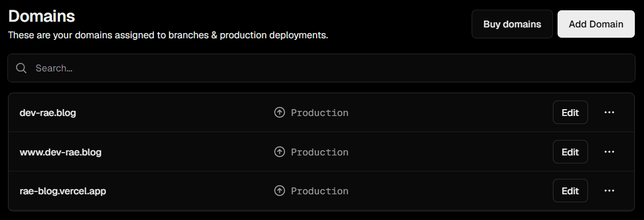The image size is (644, 220).
Task: Open the www.dev-rae.blog domain link
Action: [x=60, y=152]
